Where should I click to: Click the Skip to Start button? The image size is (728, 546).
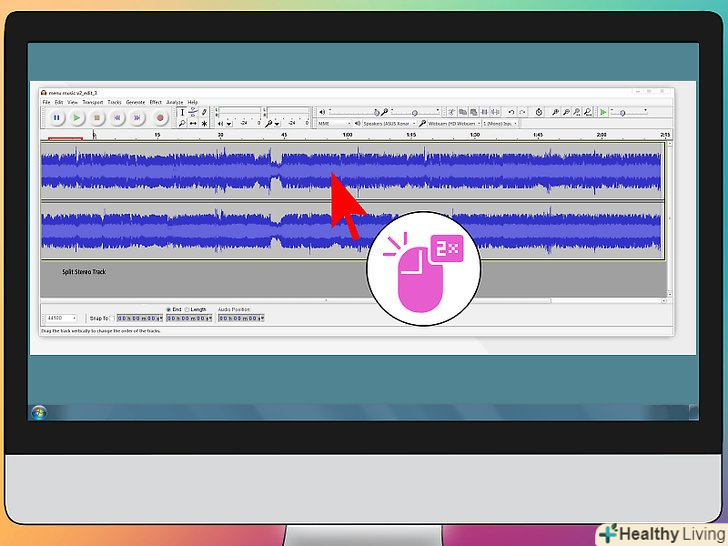117,118
